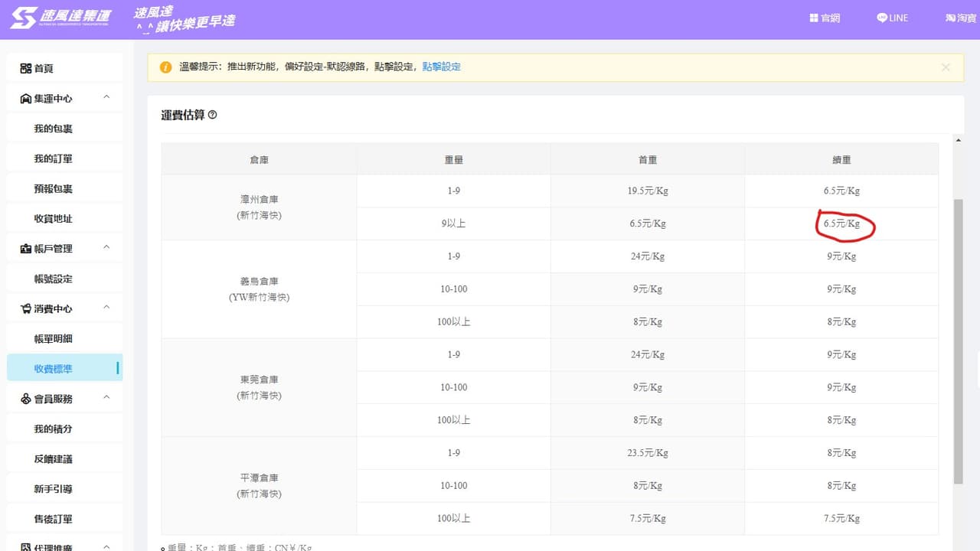Collapse the 代理推廣 section chevron
The height and width of the screenshot is (551, 980).
point(106,546)
